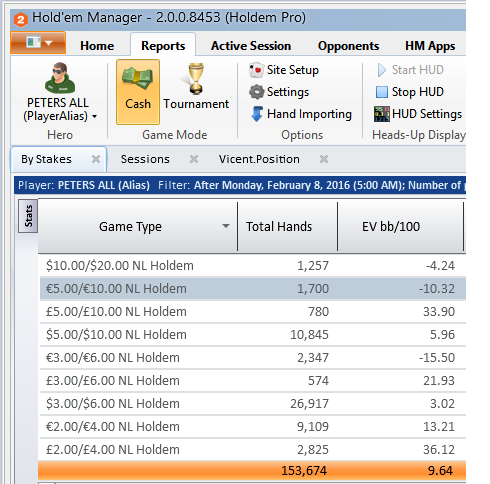The height and width of the screenshot is (484, 490).
Task: Click the hero player avatar icon
Action: pyautogui.click(x=60, y=78)
